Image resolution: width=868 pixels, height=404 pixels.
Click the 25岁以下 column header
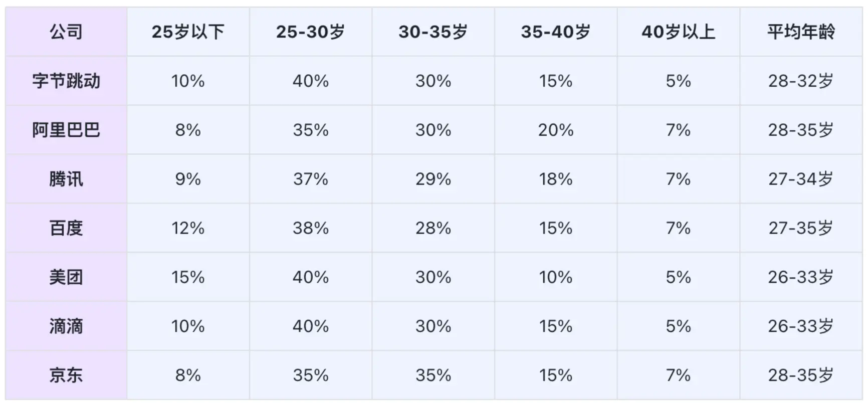(x=188, y=32)
